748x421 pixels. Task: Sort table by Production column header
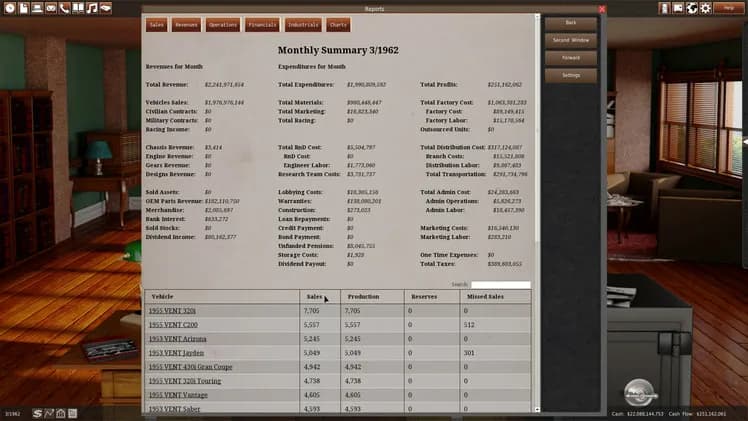[372, 297]
